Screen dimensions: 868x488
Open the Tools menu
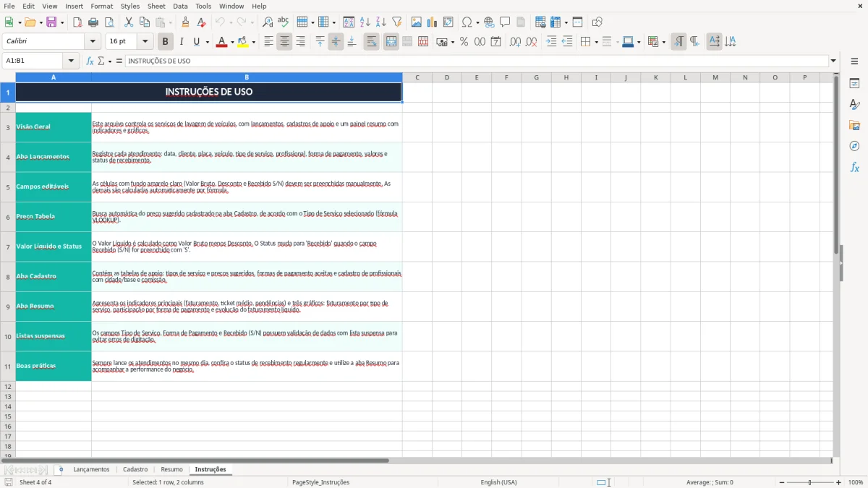(x=203, y=6)
